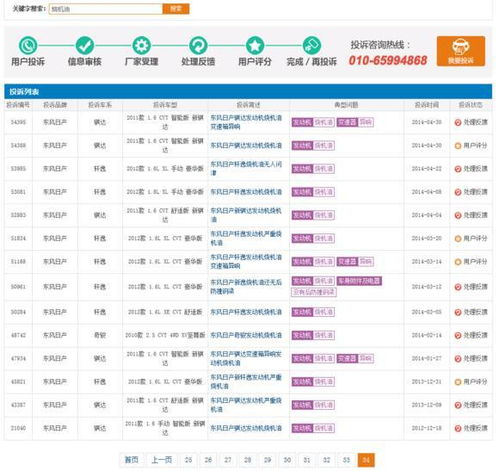
Task: Focus the keyword search input field
Action: [x=106, y=9]
